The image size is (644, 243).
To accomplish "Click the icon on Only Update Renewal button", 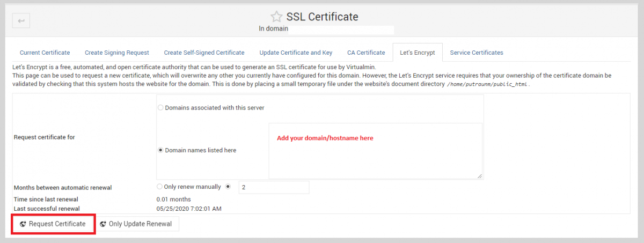I will (x=103, y=224).
